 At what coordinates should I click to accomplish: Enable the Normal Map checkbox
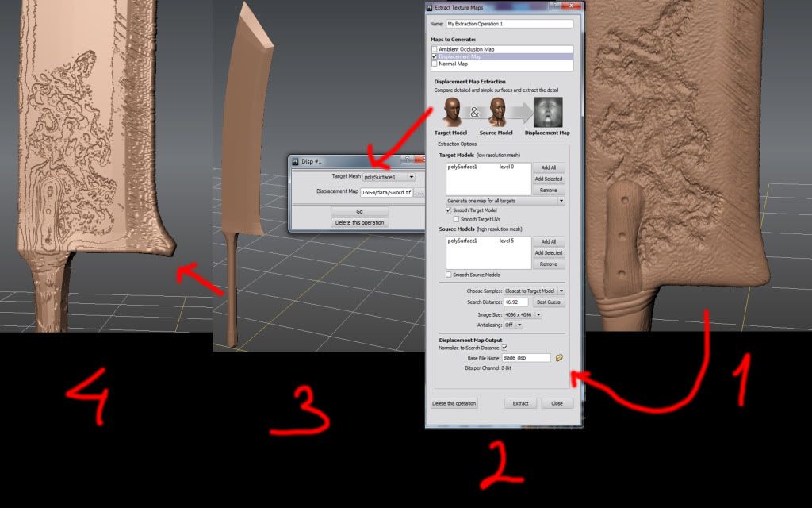[x=435, y=63]
